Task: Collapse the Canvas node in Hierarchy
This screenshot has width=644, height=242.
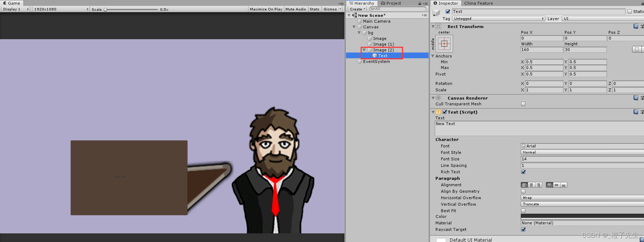Action: [354, 27]
